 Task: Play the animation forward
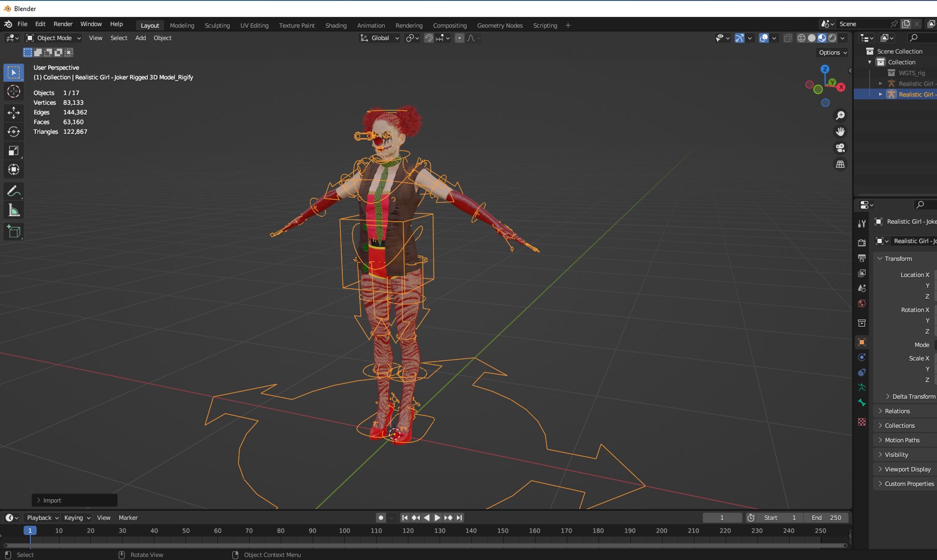click(437, 517)
